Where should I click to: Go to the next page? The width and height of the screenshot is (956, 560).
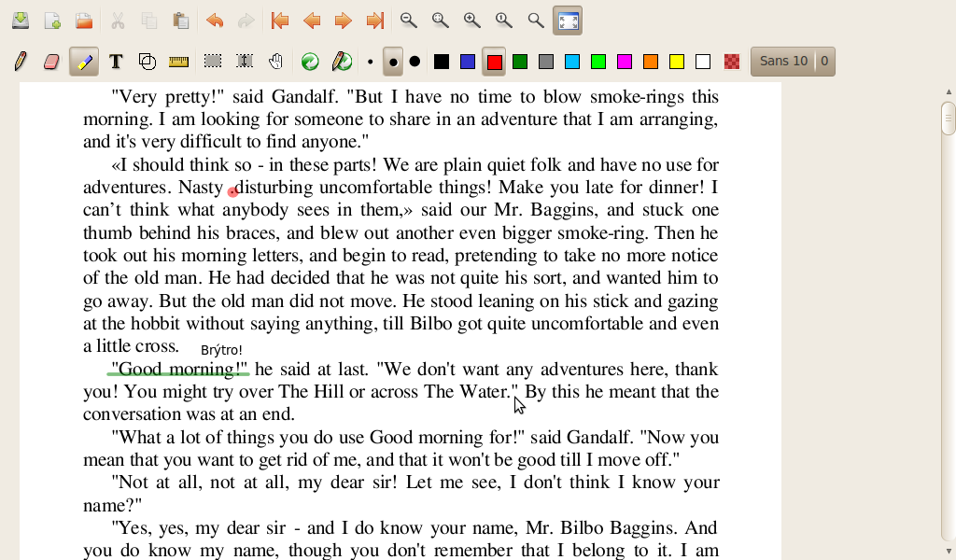pos(344,21)
